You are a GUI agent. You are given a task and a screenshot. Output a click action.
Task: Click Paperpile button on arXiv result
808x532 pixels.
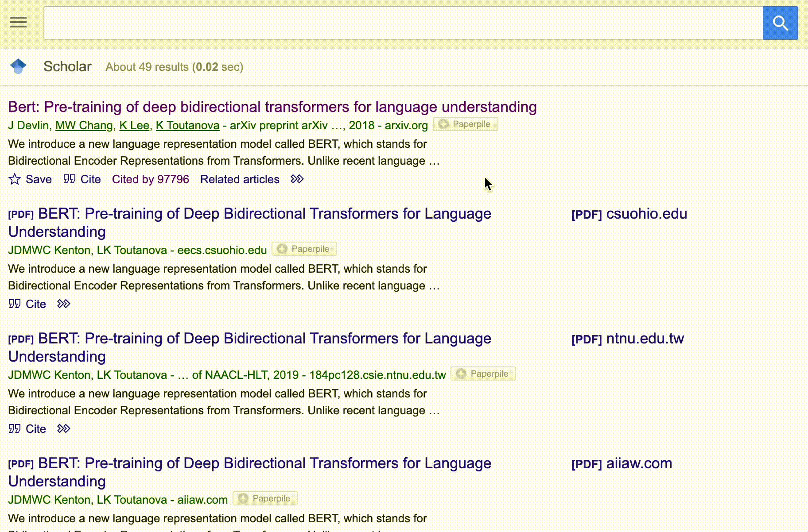coord(465,124)
